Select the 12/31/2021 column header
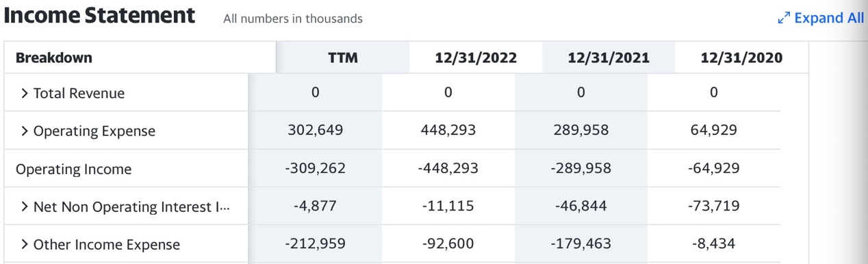Viewport: 868px width, 264px height. 609,58
